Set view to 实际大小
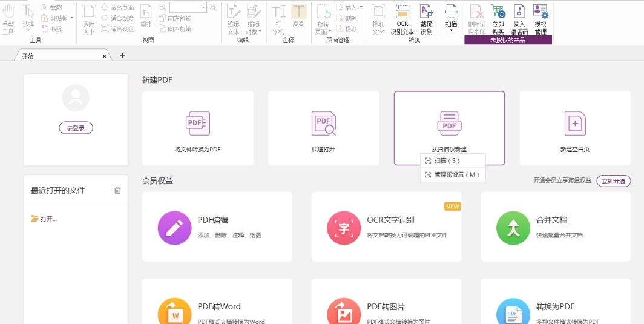The width and height of the screenshot is (644, 324). click(88, 19)
